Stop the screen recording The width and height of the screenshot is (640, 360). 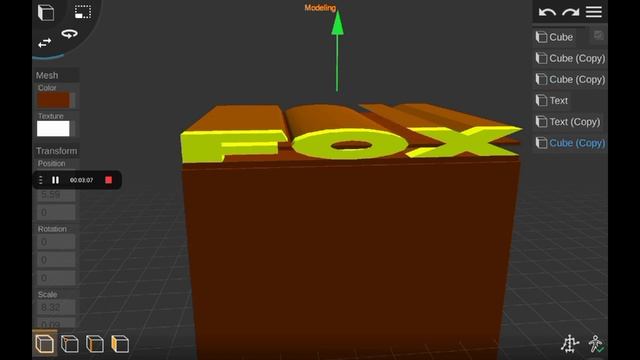coord(109,180)
